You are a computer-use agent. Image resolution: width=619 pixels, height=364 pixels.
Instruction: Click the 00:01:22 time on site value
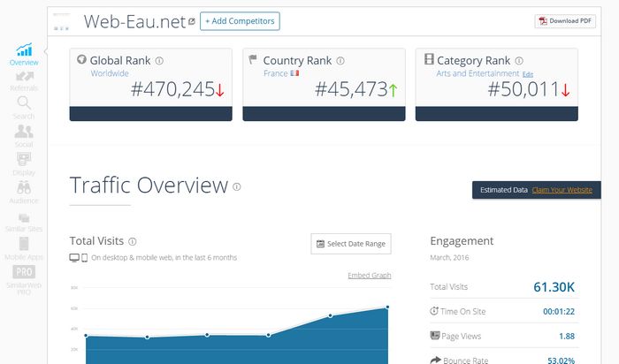559,312
